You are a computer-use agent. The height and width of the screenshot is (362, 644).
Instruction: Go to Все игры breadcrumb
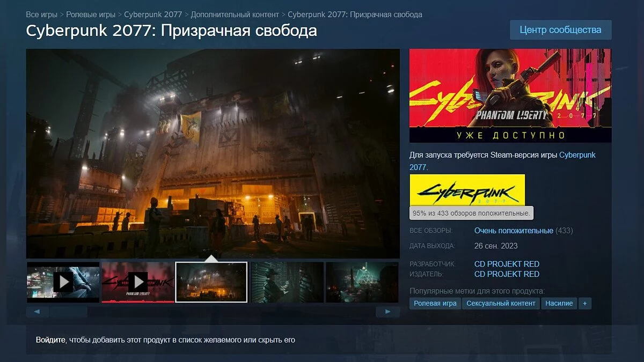coord(42,14)
